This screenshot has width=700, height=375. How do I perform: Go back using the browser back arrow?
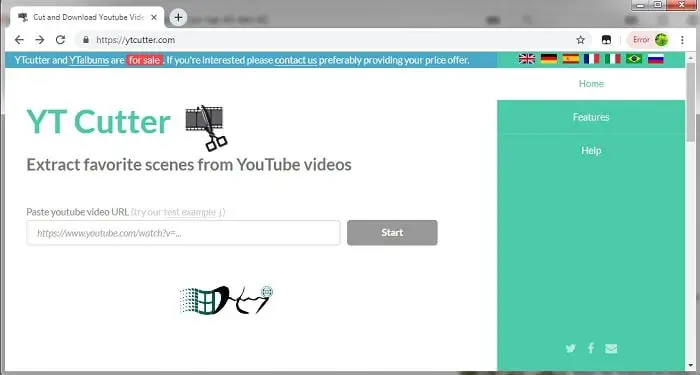19,40
